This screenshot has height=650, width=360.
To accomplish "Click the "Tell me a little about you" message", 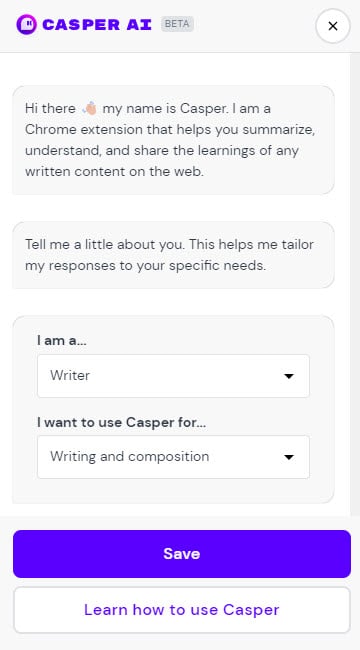I will (173, 255).
